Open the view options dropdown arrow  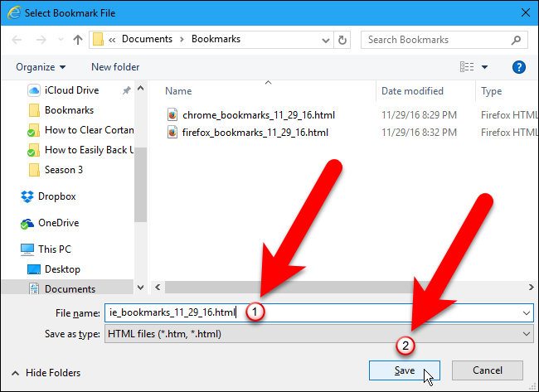pos(484,67)
